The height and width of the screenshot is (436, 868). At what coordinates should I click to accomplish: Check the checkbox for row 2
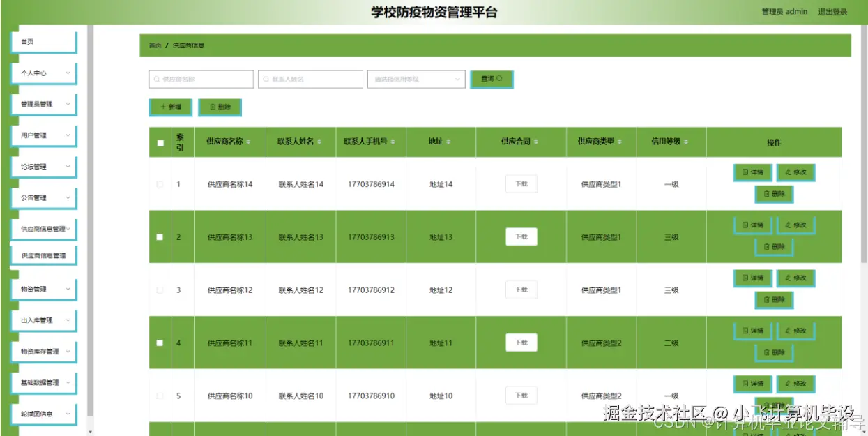tap(160, 237)
